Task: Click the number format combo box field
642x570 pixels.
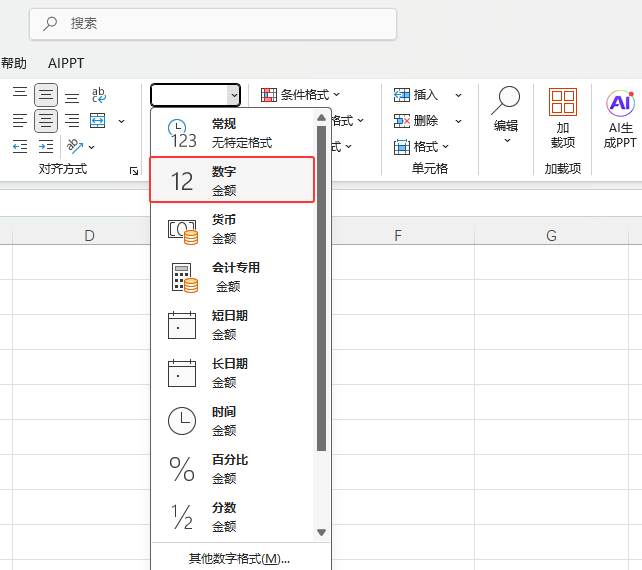Action: [189, 95]
